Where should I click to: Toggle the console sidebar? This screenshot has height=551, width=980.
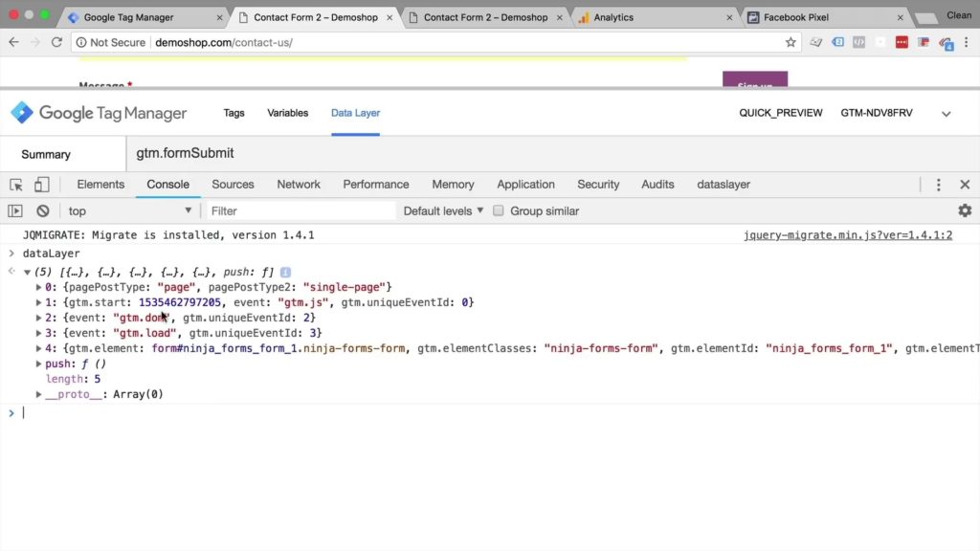point(14,209)
